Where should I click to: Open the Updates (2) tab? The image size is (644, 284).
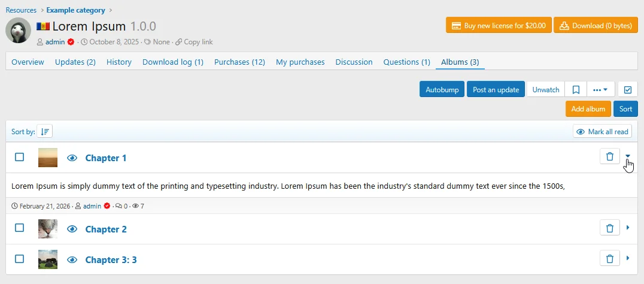coord(75,62)
